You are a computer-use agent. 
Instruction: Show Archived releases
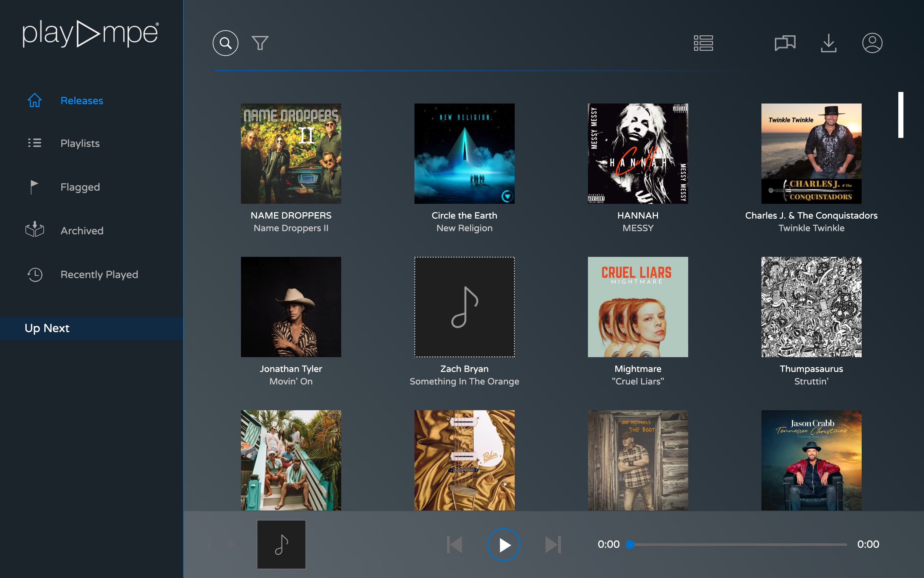[x=82, y=230]
